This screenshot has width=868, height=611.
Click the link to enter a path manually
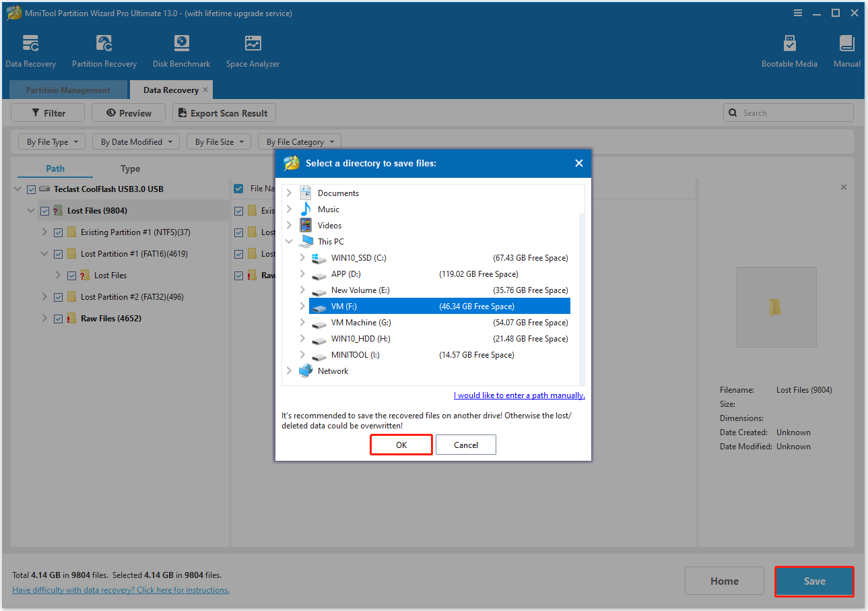519,395
